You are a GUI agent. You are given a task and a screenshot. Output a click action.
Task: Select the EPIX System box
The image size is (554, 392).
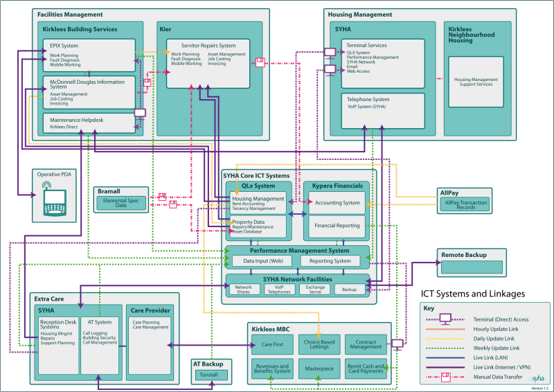pos(89,55)
